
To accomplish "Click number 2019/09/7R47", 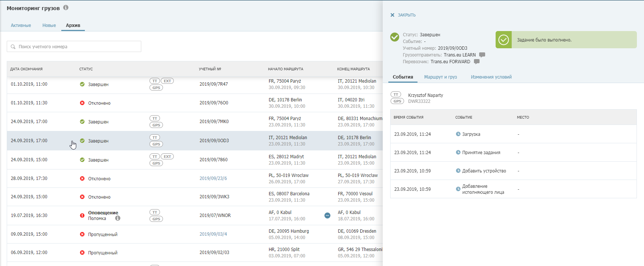I will tap(214, 84).
